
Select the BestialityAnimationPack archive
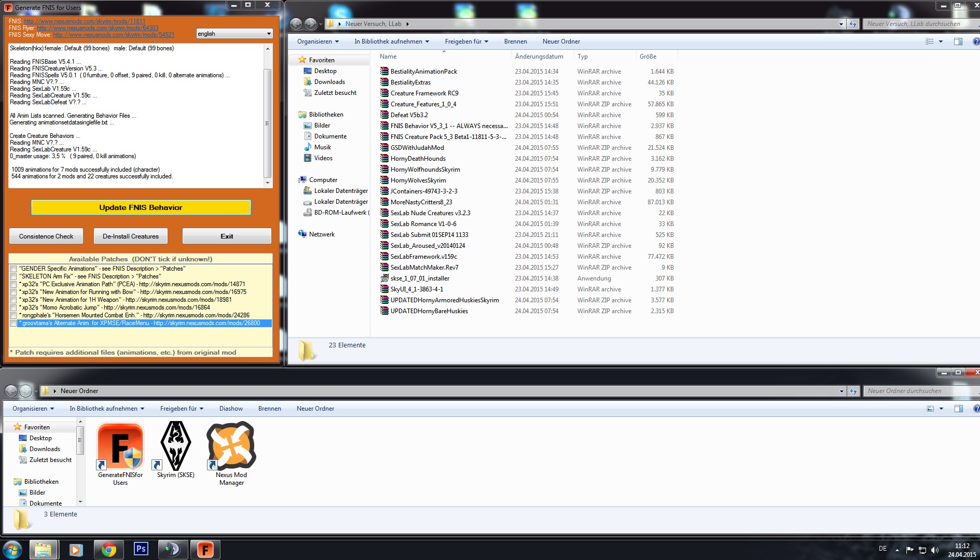click(424, 72)
